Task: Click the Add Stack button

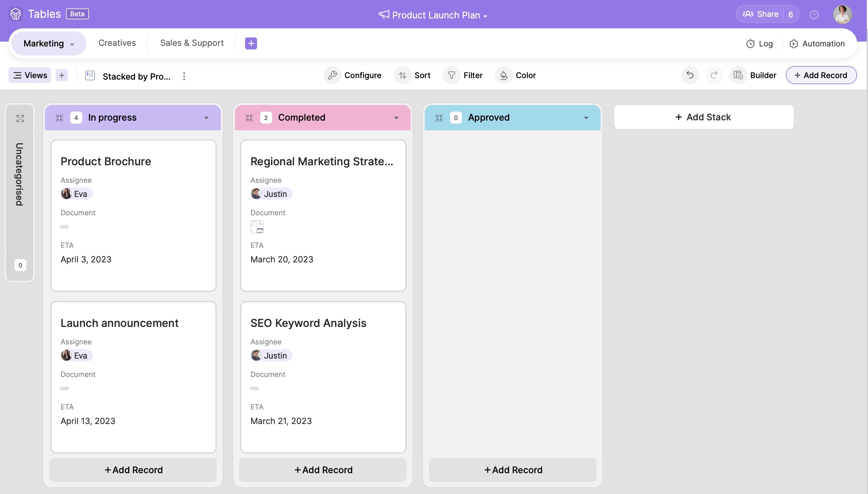Action: click(x=703, y=117)
